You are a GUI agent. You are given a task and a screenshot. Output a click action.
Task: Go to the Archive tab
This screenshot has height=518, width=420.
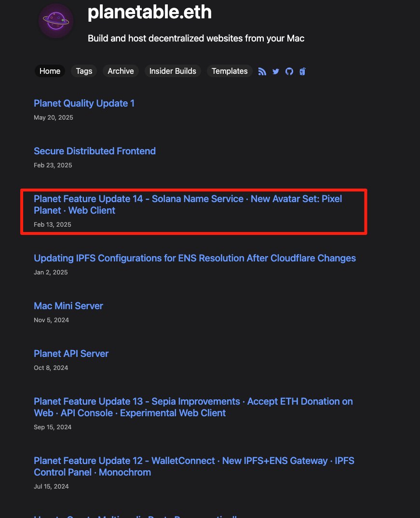[x=121, y=71]
